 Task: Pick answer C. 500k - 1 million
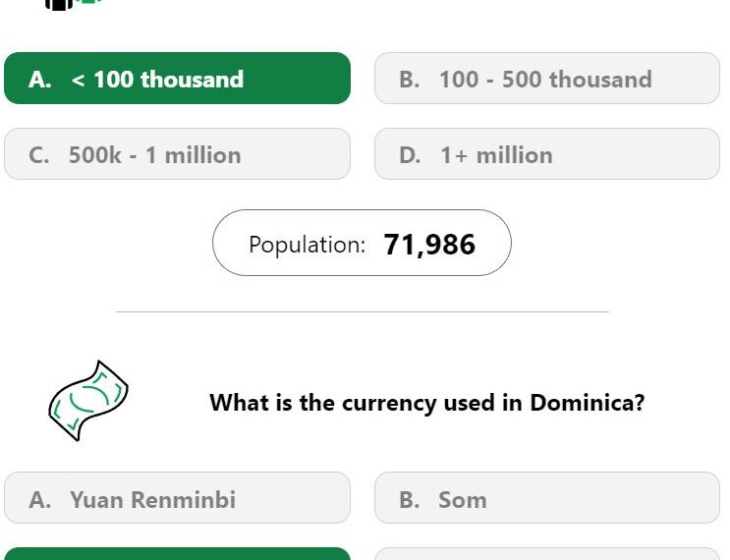coord(177,154)
